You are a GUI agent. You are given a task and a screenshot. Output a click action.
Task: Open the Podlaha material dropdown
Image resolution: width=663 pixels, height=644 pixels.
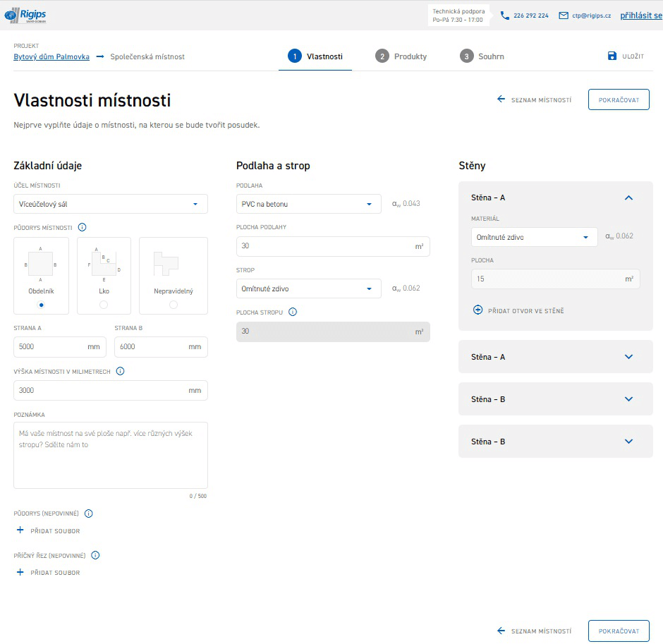point(308,204)
